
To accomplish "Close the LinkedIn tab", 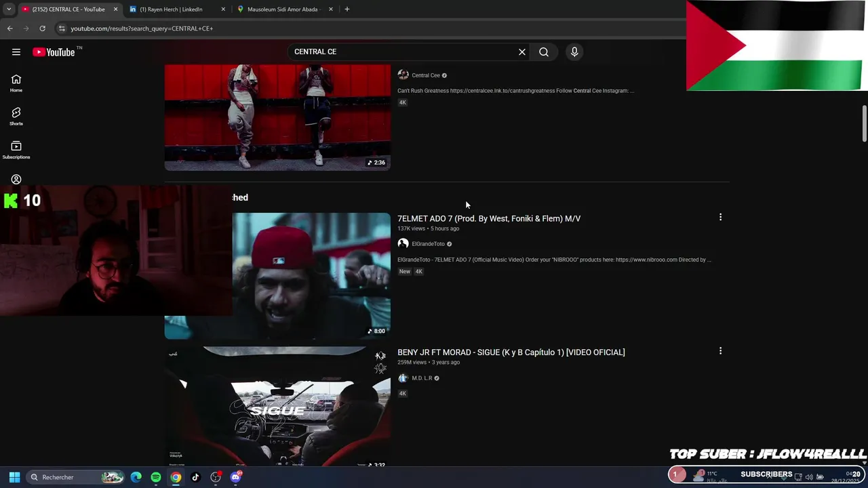I will [223, 9].
